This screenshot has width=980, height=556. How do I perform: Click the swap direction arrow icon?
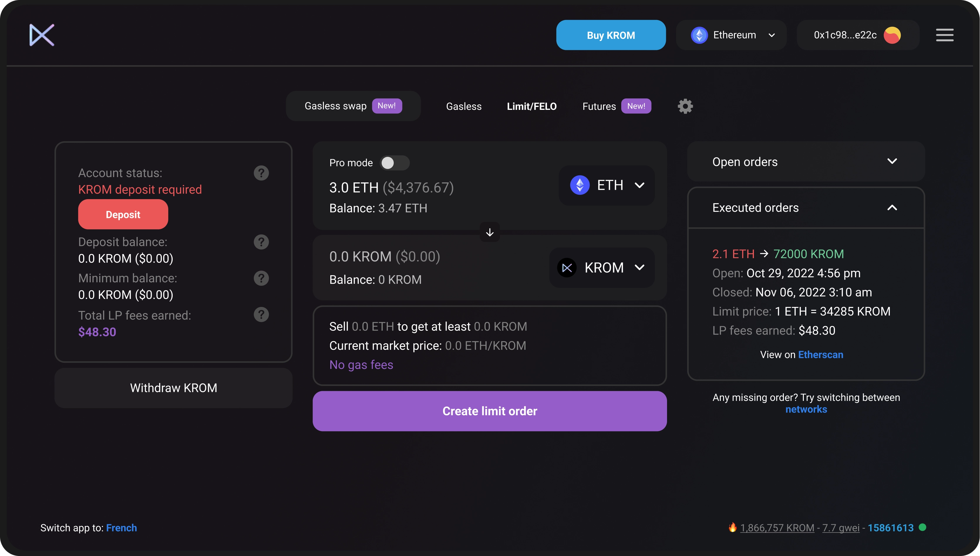tap(490, 232)
